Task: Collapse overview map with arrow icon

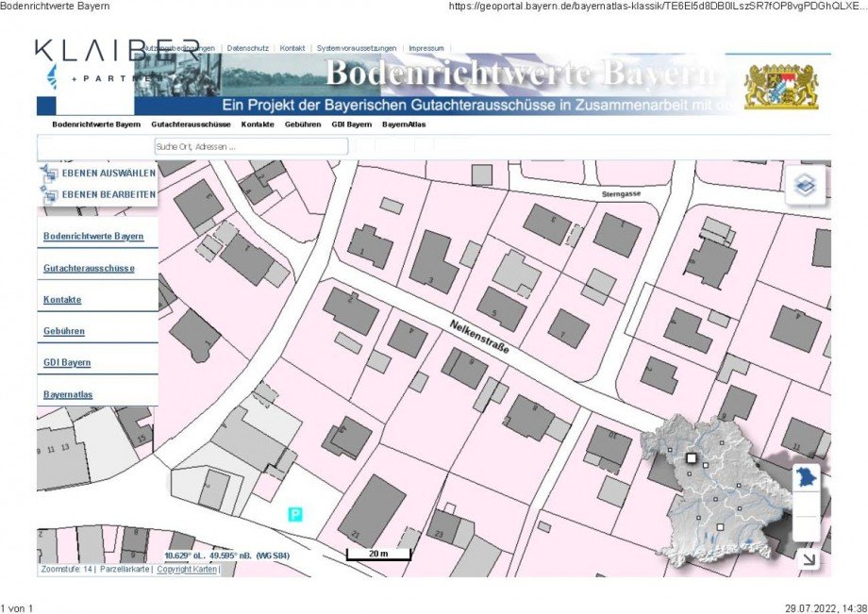Action: (809, 560)
